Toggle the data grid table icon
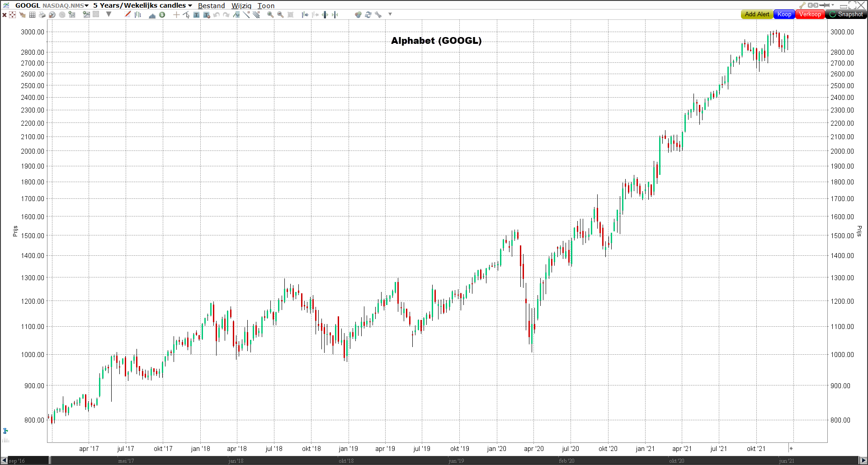The width and height of the screenshot is (868, 465). (32, 15)
